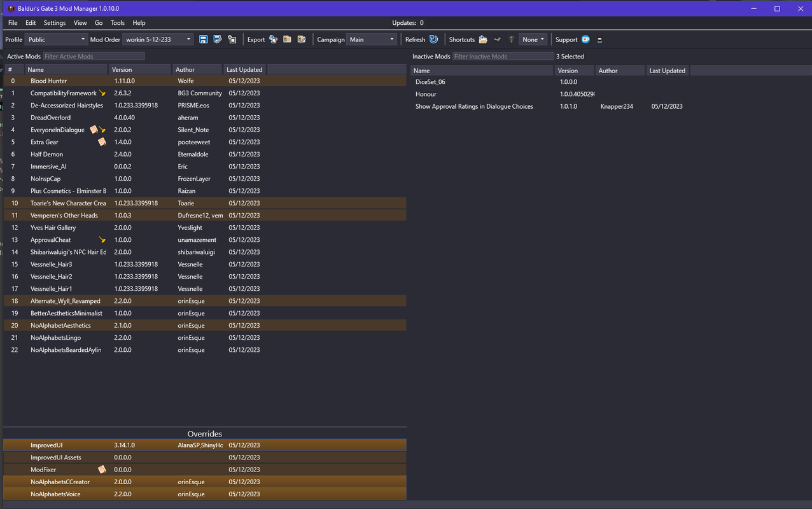Open the View menu

pyautogui.click(x=80, y=23)
